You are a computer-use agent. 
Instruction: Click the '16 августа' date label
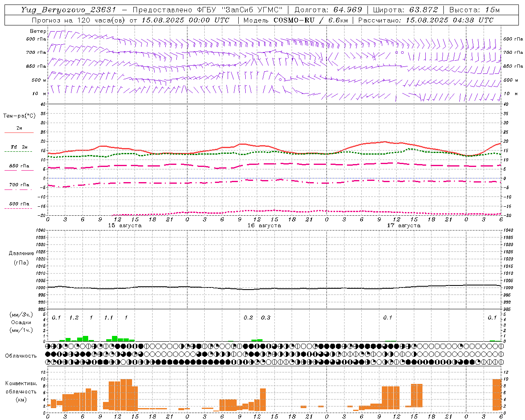click(x=264, y=226)
